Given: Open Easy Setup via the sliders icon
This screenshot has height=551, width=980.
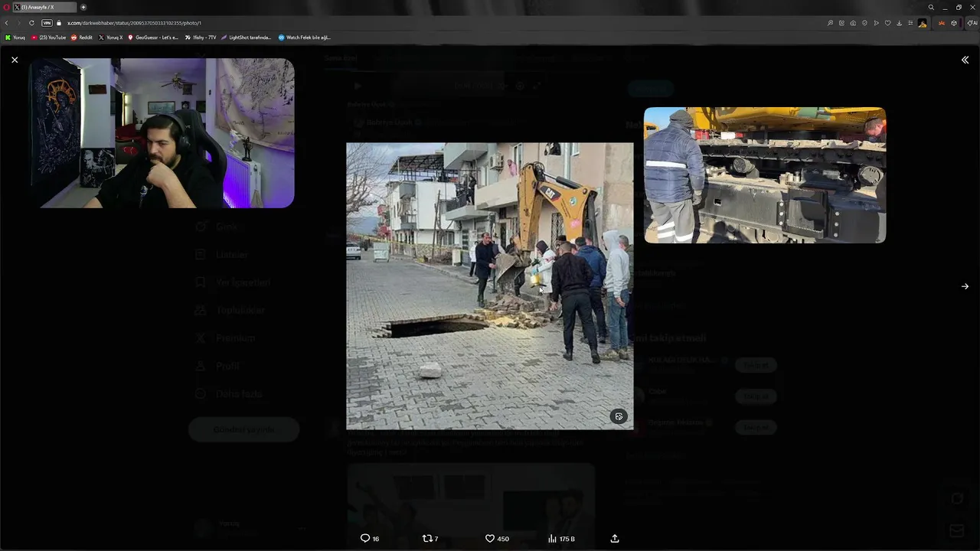Looking at the screenshot, I should (910, 23).
